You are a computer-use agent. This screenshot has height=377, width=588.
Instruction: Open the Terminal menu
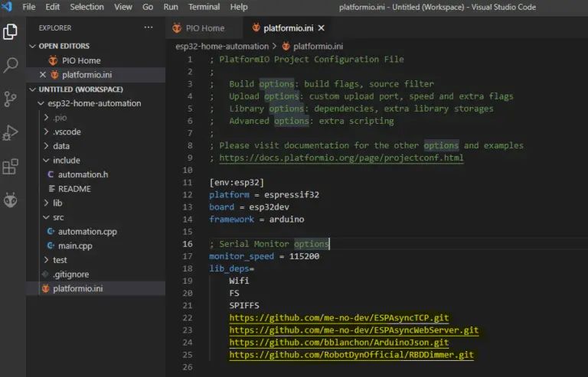click(204, 7)
